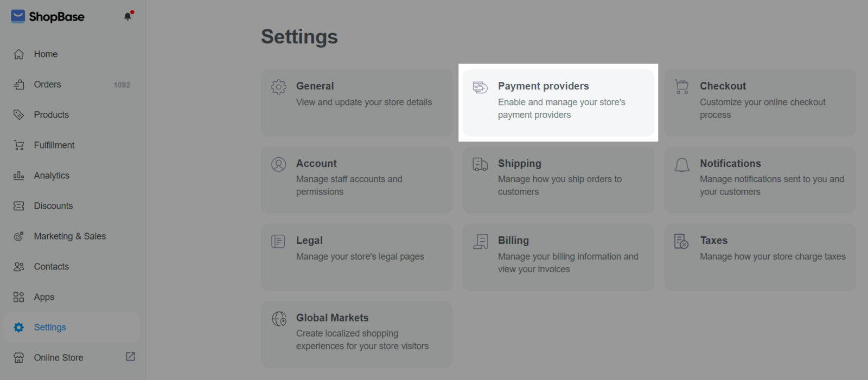Open Payment providers settings
The height and width of the screenshot is (380, 868).
(x=558, y=102)
